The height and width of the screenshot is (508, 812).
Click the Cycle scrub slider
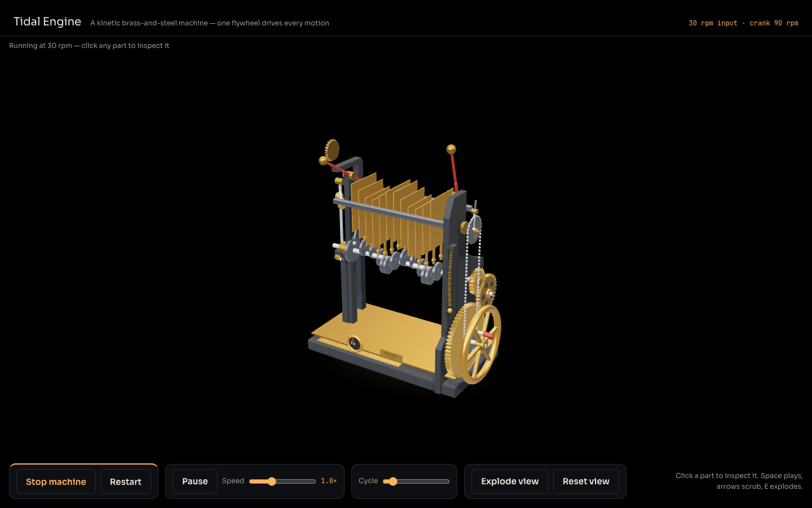(416, 481)
